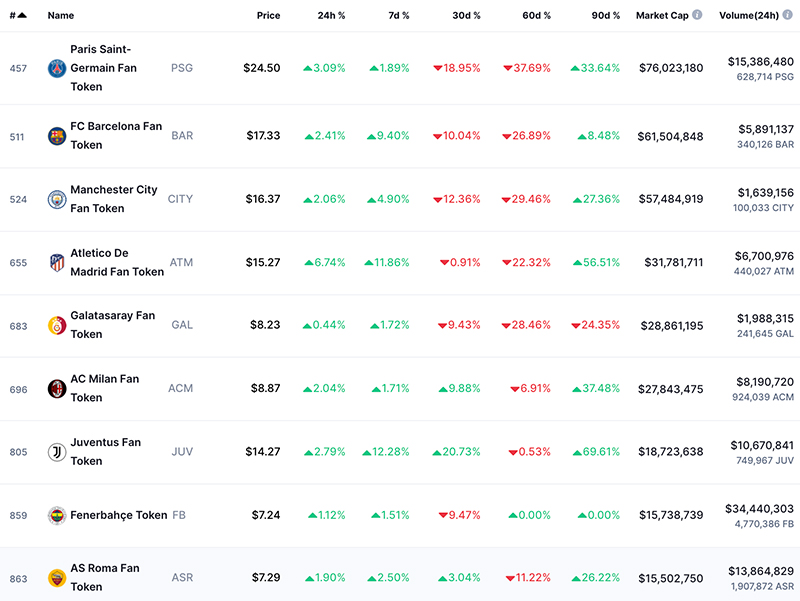This screenshot has height=601, width=800.
Task: Sort table by 90d % header
Action: point(606,15)
